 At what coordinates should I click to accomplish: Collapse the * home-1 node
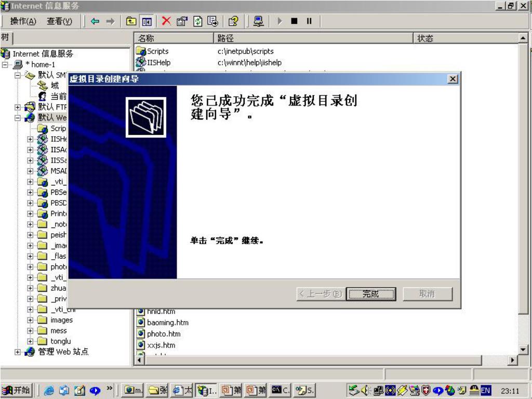click(5, 64)
